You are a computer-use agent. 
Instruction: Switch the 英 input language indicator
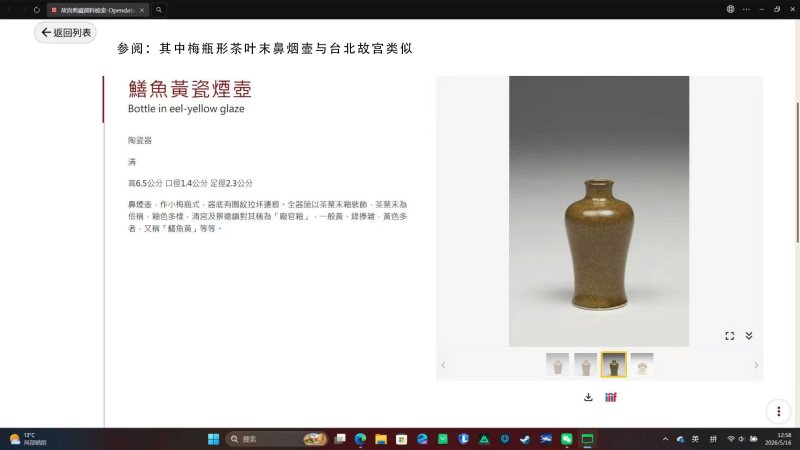[695, 439]
